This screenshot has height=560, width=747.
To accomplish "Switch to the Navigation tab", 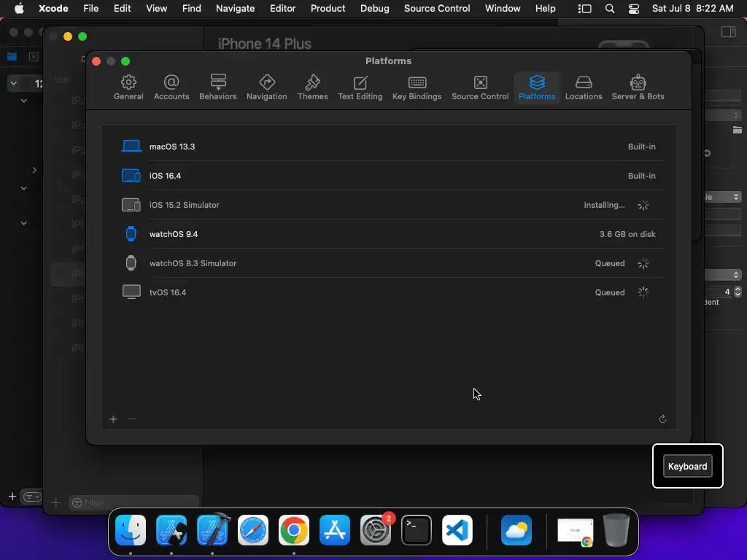I will [x=266, y=87].
